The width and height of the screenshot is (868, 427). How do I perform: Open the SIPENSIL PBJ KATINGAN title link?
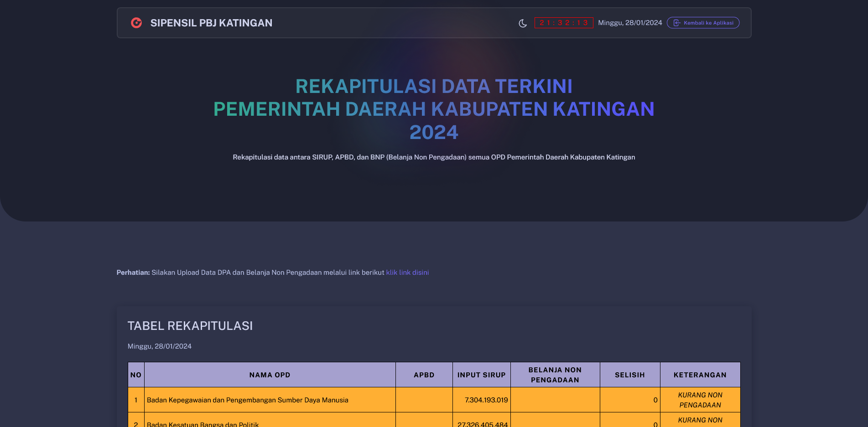[x=211, y=23]
